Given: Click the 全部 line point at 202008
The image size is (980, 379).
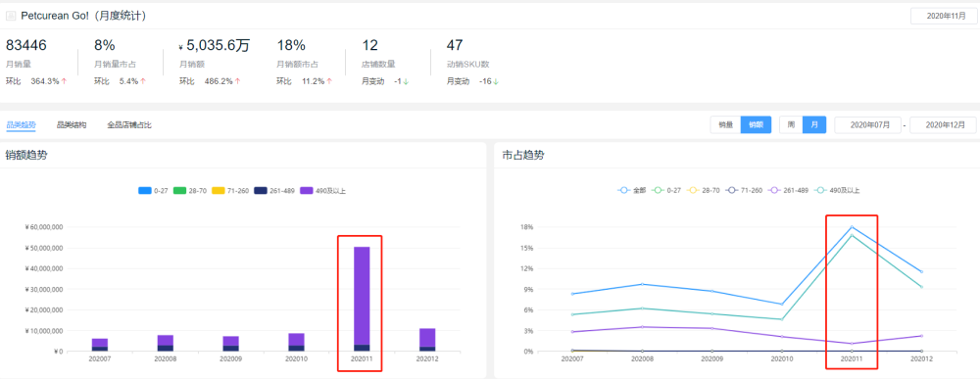Looking at the screenshot, I should point(642,284).
